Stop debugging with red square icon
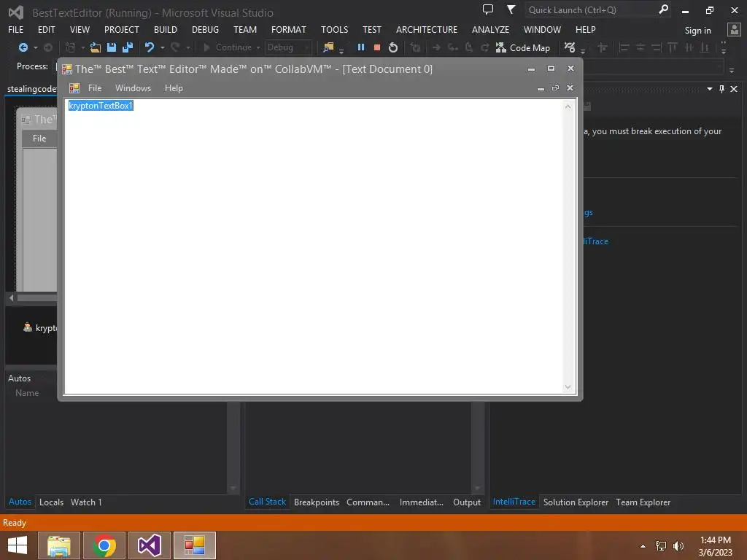Image resolution: width=747 pixels, height=560 pixels. (377, 47)
